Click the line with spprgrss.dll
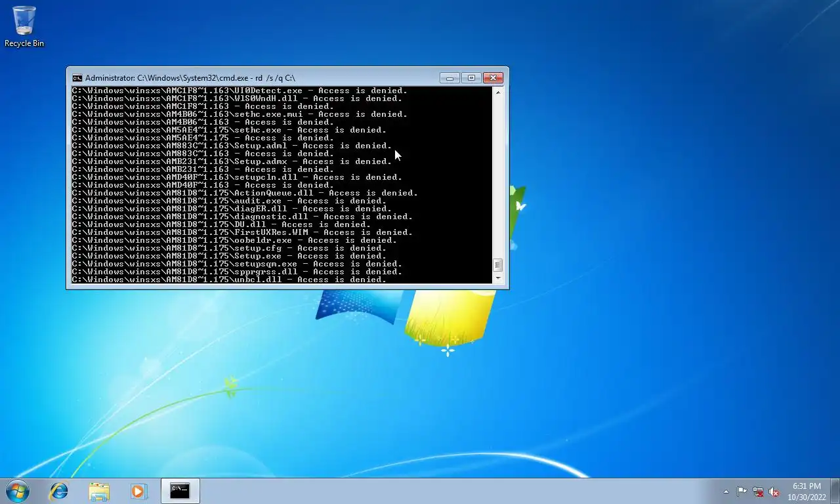The image size is (840, 504). (237, 272)
